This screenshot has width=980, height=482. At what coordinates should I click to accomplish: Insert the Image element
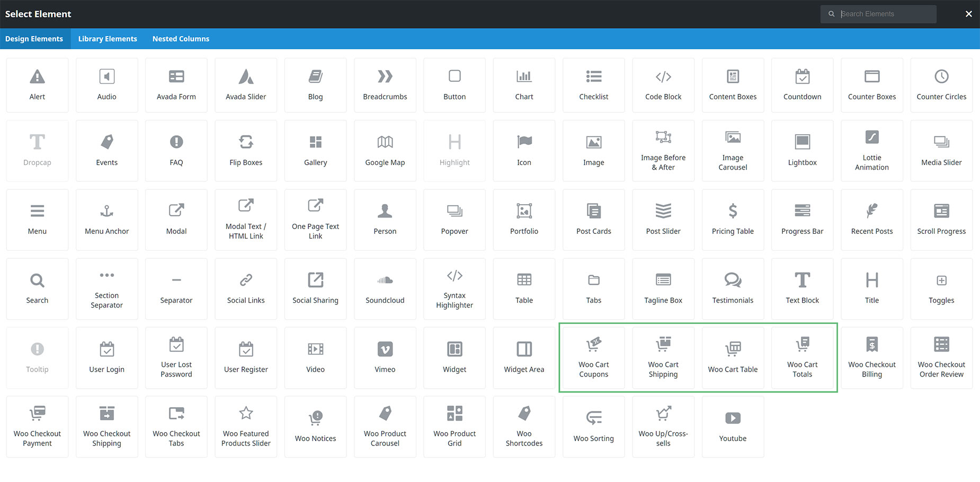[x=594, y=151]
